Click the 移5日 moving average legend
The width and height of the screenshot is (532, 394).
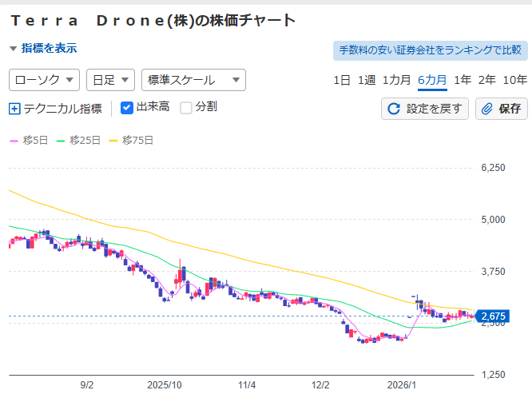29,140
